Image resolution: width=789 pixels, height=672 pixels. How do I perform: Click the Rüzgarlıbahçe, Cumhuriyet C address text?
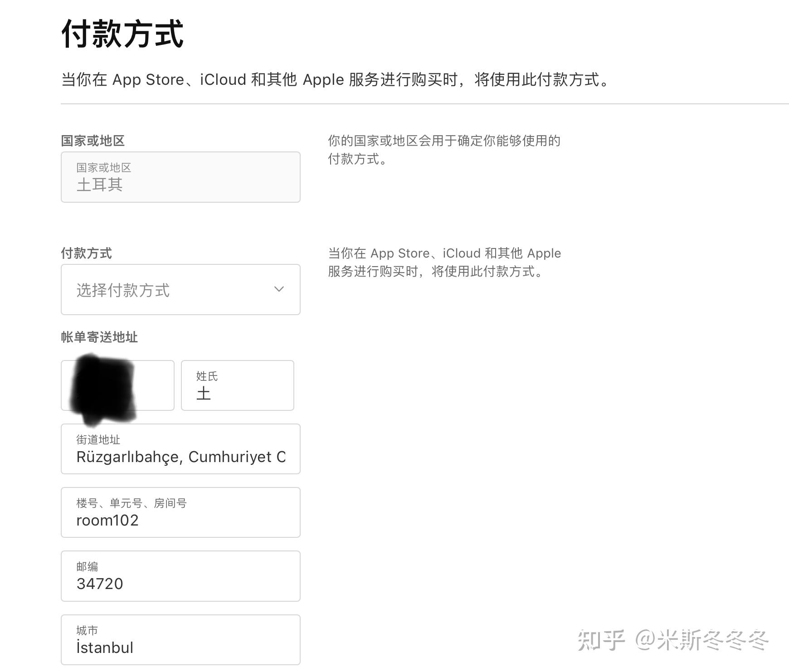[x=181, y=457]
